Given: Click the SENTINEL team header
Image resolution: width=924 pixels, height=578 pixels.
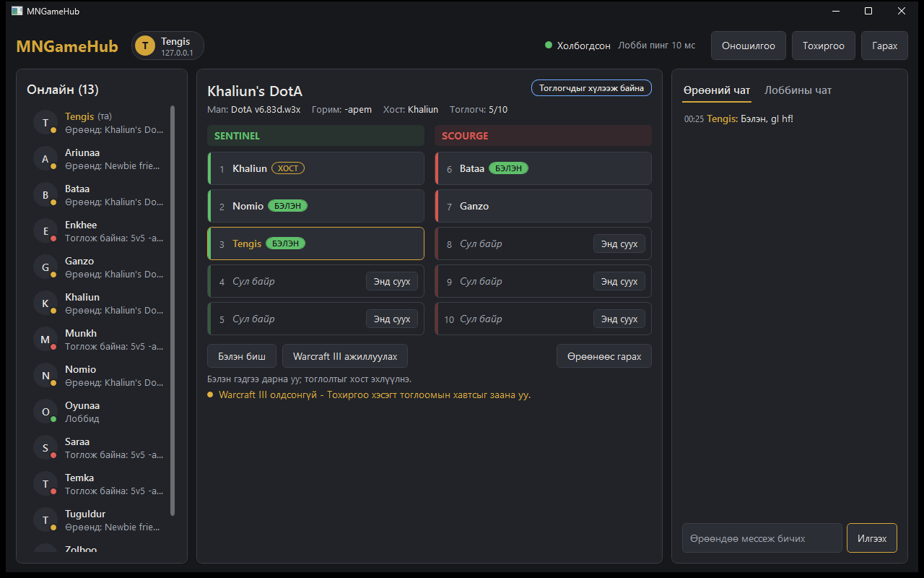Looking at the screenshot, I should pyautogui.click(x=315, y=136).
